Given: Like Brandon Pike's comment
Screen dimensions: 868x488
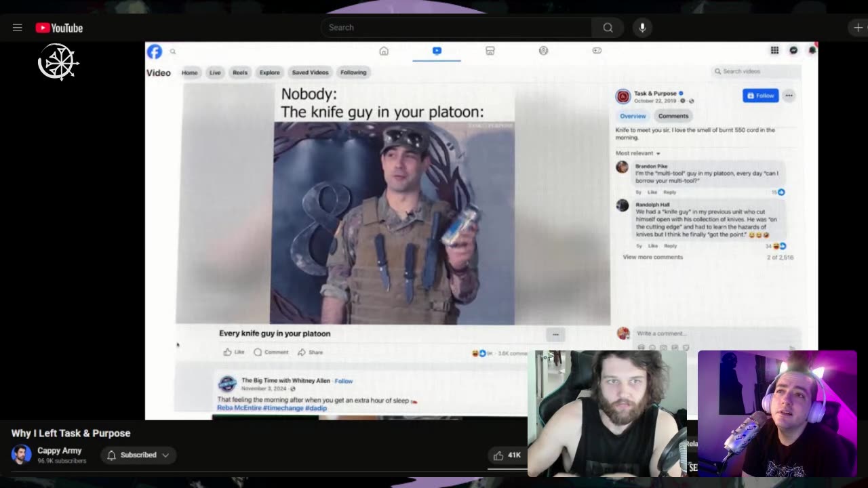Looking at the screenshot, I should coord(652,192).
